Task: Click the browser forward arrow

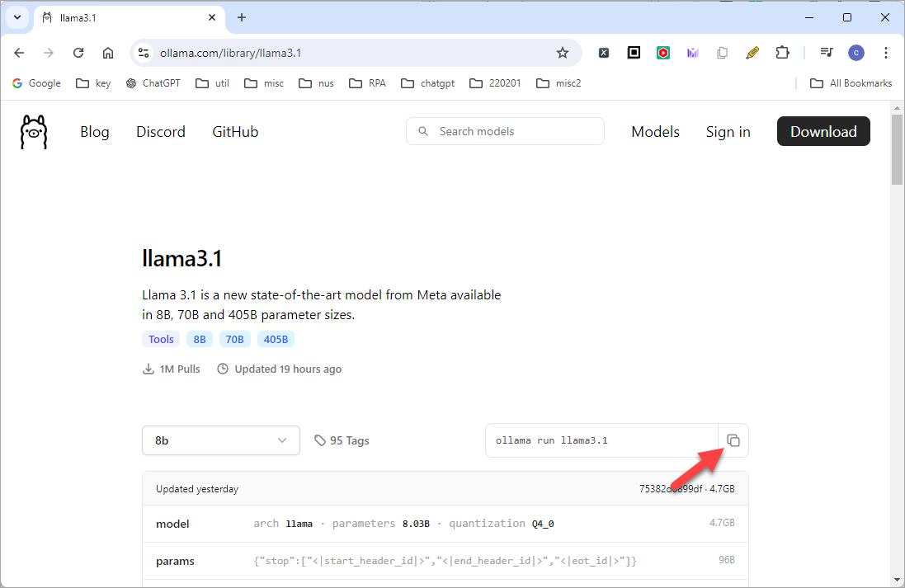Action: pyautogui.click(x=49, y=53)
